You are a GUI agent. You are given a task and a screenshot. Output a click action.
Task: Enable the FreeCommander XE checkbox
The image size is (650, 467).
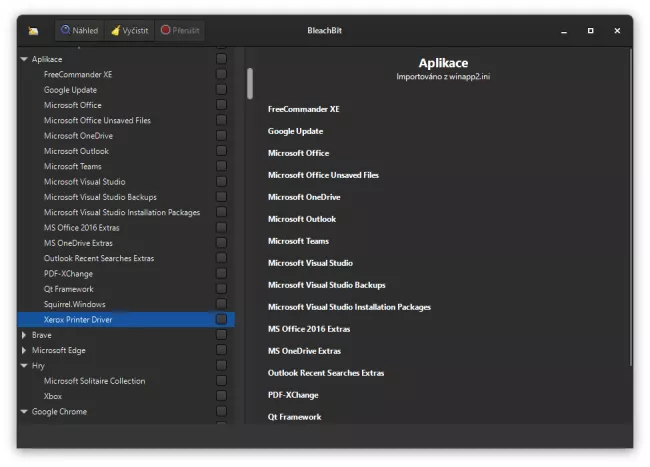(221, 75)
